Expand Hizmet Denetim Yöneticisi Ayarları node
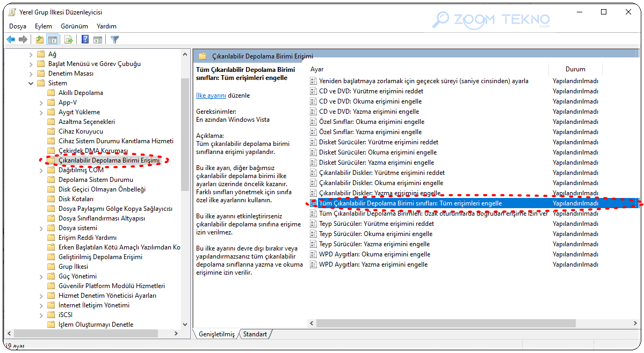644x353 pixels. coord(41,296)
